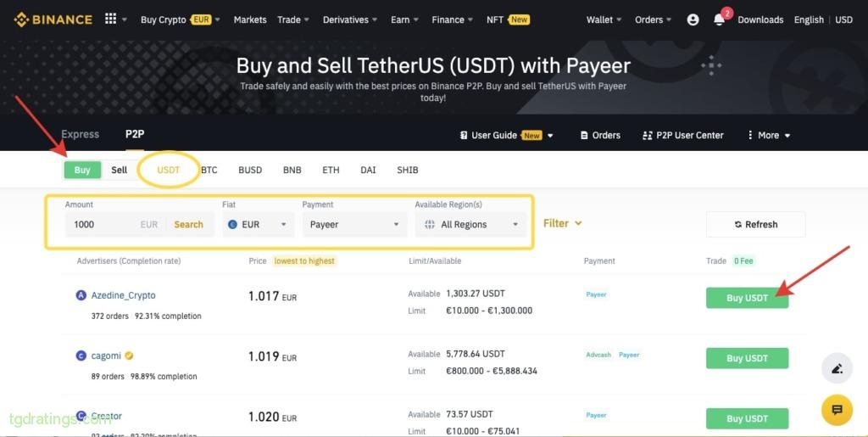The width and height of the screenshot is (868, 437).
Task: Expand the Filter options
Action: 563,223
